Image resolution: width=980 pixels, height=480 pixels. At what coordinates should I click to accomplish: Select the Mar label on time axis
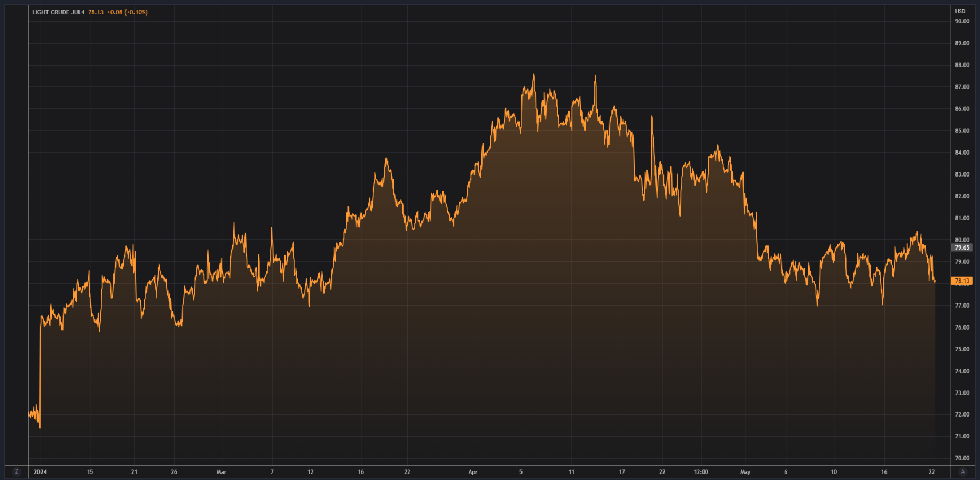click(x=222, y=472)
